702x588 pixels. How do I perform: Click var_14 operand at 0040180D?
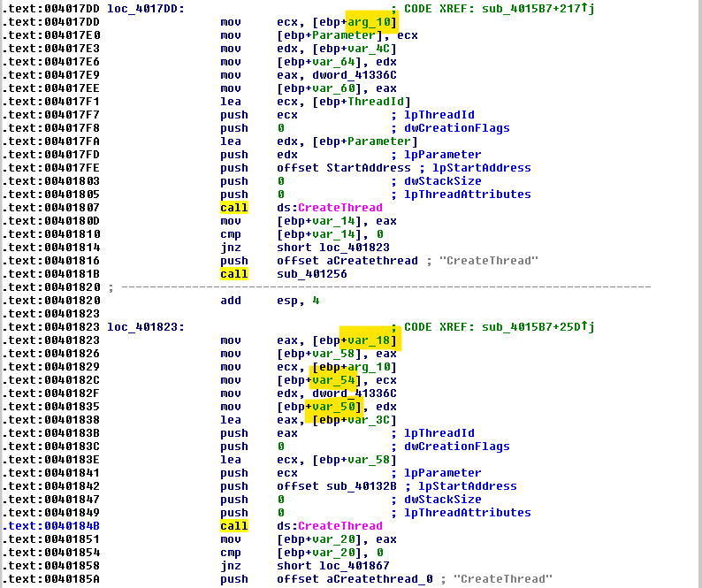pyautogui.click(x=332, y=221)
